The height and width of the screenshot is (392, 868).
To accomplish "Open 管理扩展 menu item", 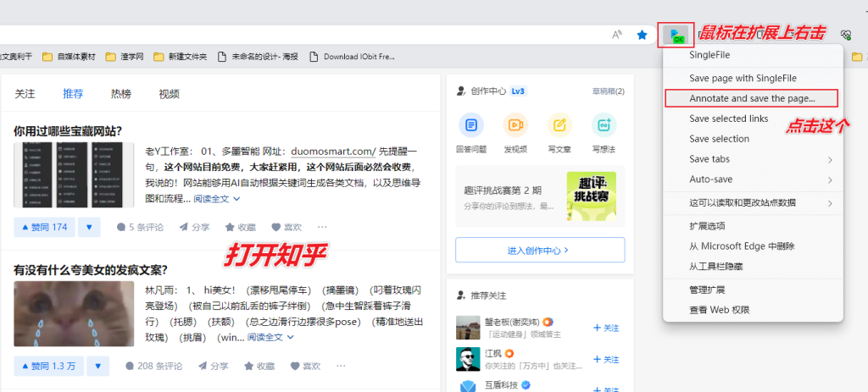I will click(753, 290).
